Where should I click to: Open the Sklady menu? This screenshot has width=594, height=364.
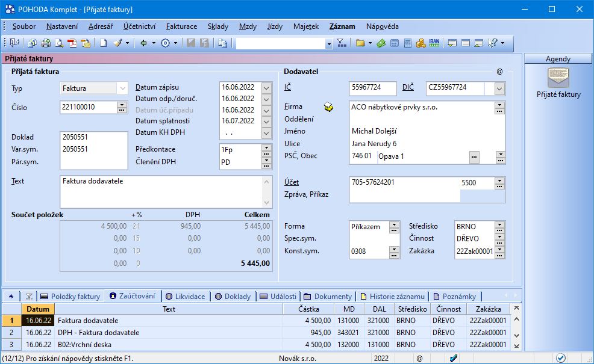click(218, 26)
